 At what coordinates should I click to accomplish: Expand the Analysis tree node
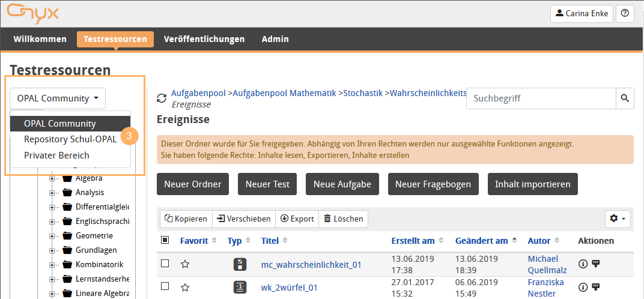[52, 193]
